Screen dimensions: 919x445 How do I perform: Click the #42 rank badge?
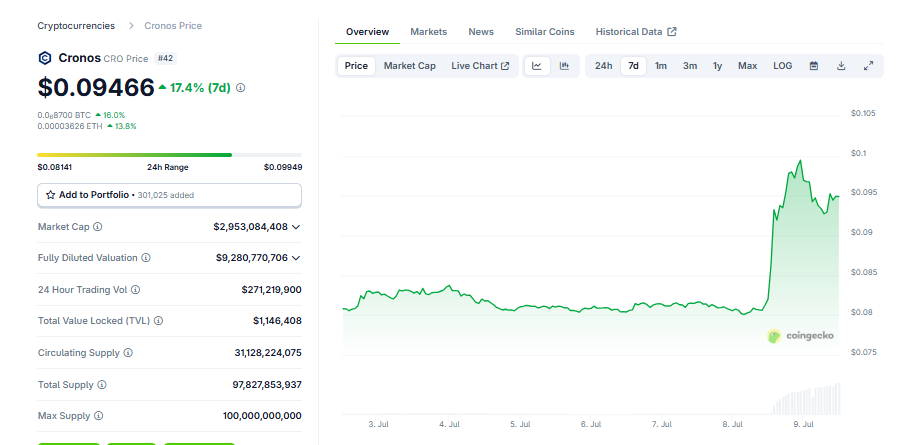165,58
